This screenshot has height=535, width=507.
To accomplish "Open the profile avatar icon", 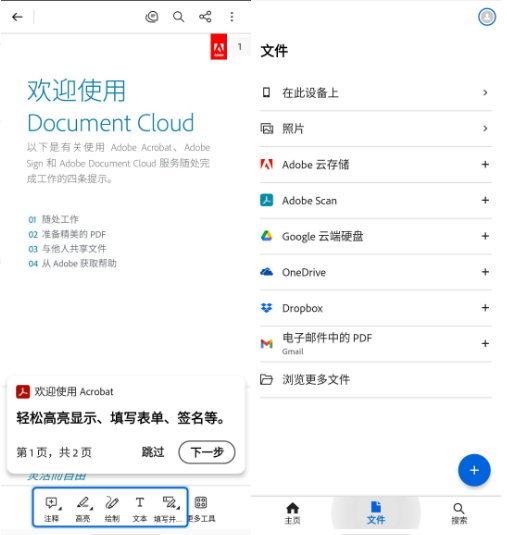I will coord(487,17).
